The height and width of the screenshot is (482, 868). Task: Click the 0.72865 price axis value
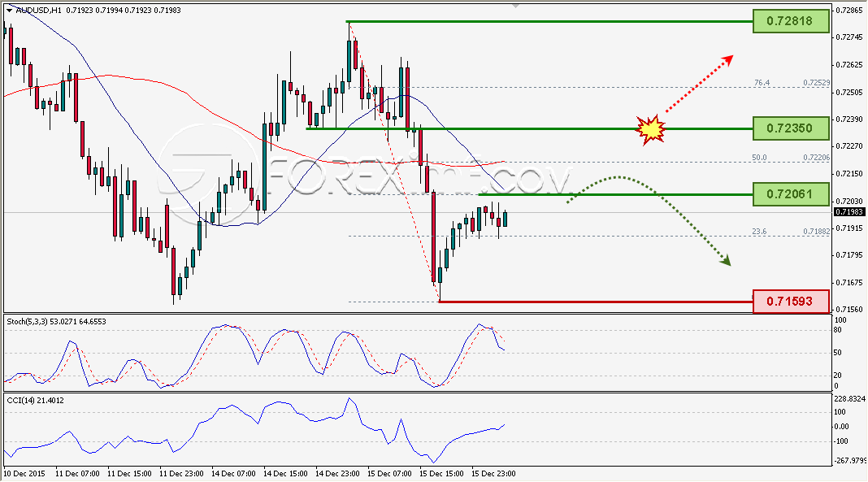click(850, 10)
